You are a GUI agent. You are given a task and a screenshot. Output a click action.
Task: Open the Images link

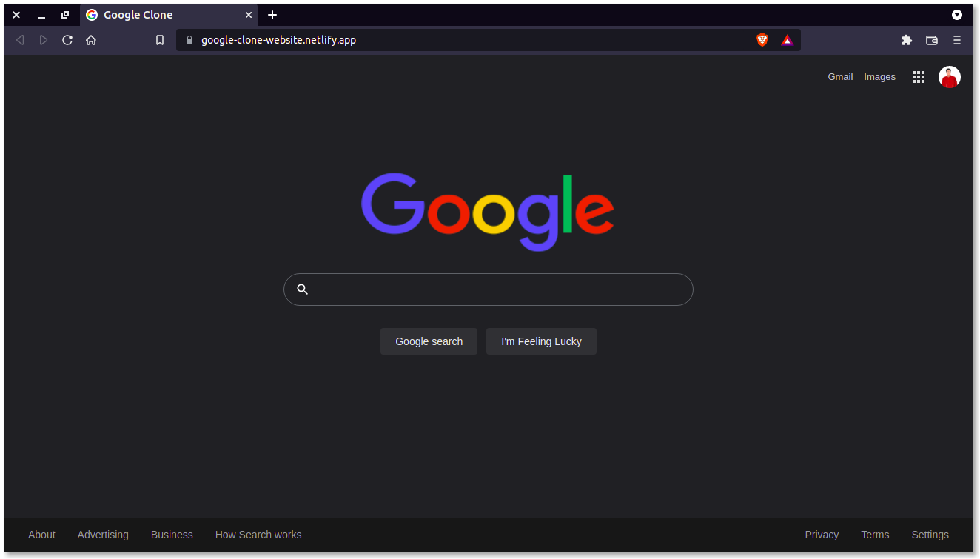pyautogui.click(x=879, y=77)
